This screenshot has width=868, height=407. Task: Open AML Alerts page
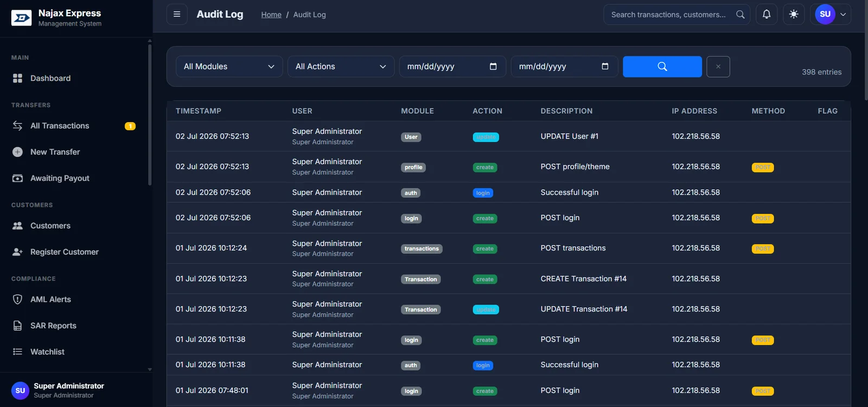pyautogui.click(x=76, y=300)
